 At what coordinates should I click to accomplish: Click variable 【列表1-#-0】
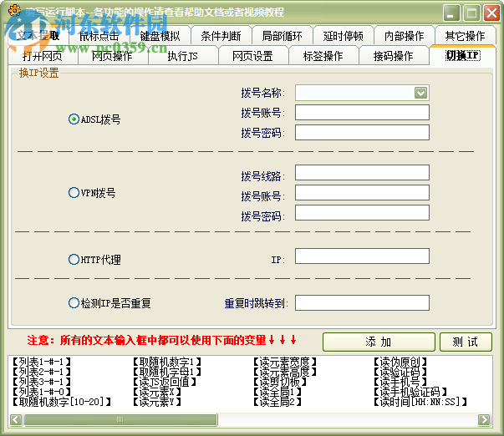point(42,392)
